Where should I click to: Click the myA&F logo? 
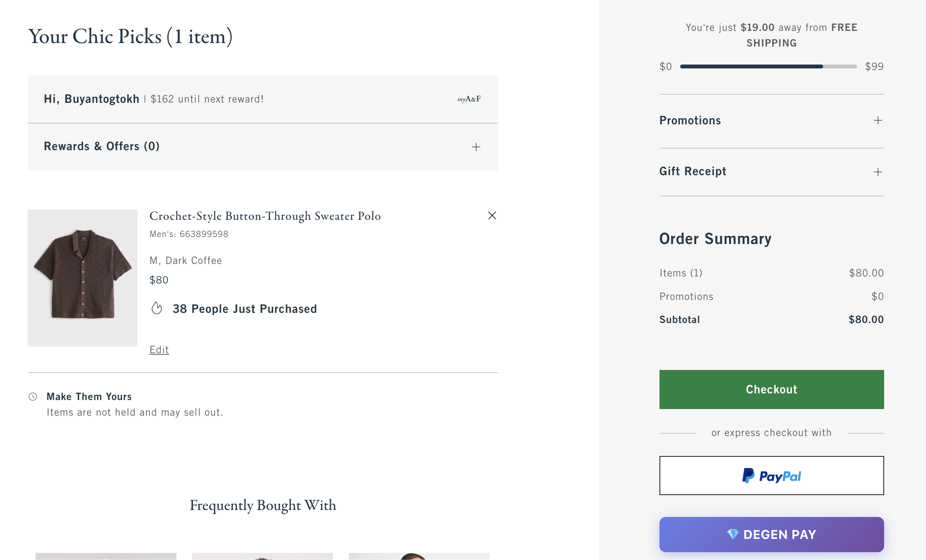pos(469,99)
